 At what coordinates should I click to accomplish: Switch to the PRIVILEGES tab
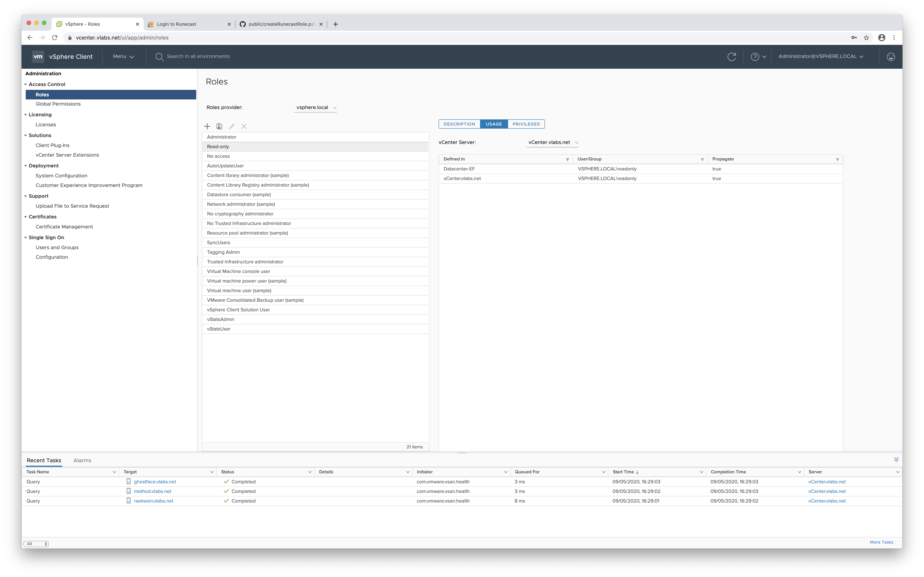coord(526,124)
